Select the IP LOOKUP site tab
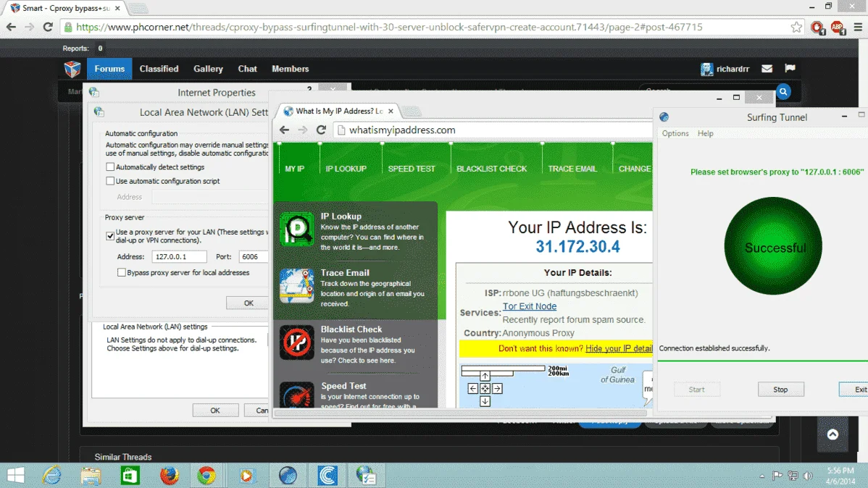 (346, 169)
